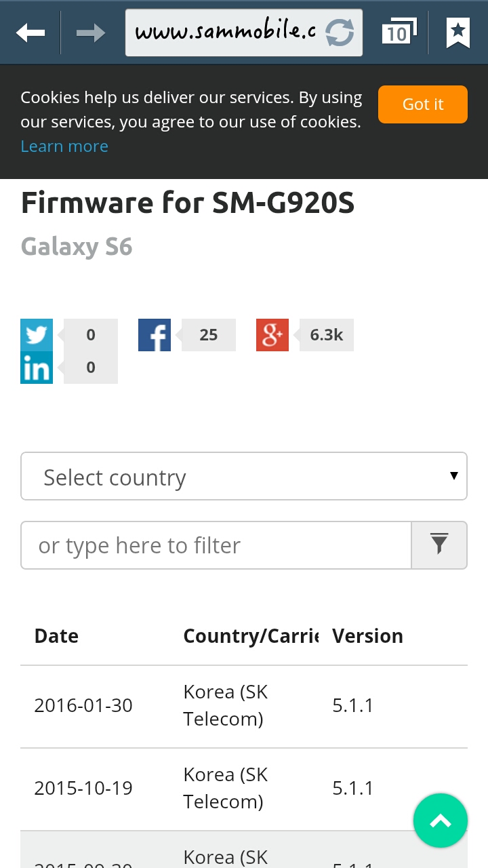This screenshot has height=868, width=488.
Task: Share the page via the LinkedIn icon
Action: point(37,368)
